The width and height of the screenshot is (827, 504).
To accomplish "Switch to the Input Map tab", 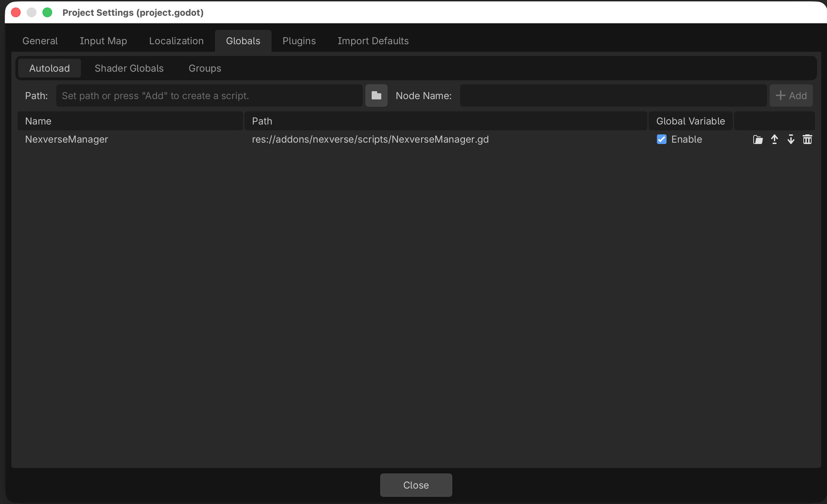I will click(x=103, y=41).
